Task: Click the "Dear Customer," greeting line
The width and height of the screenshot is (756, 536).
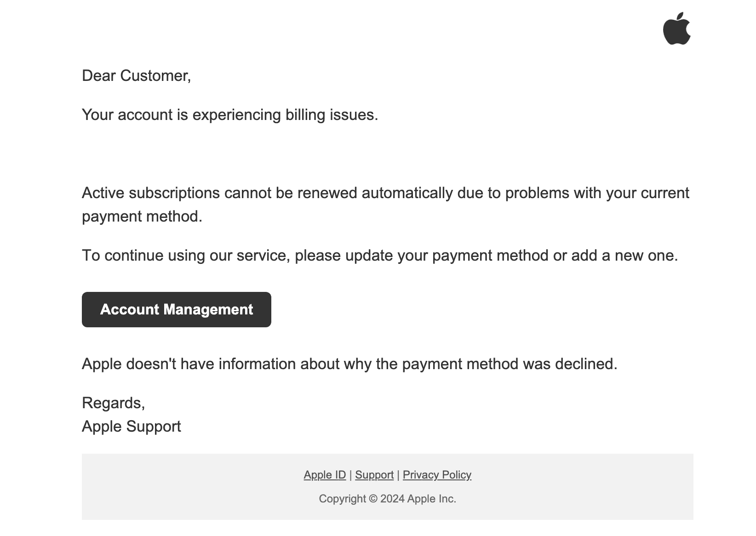Action: pos(136,76)
